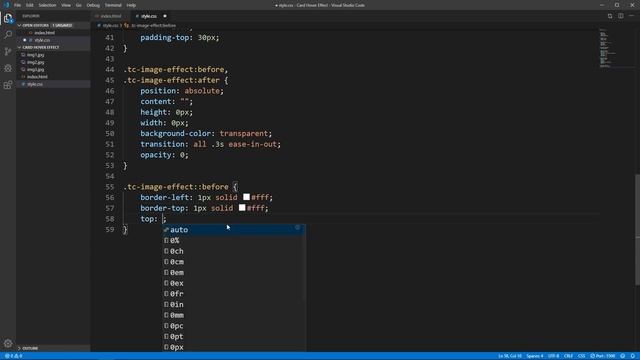Open the Source Control view
The image size is (640, 360).
click(8, 51)
